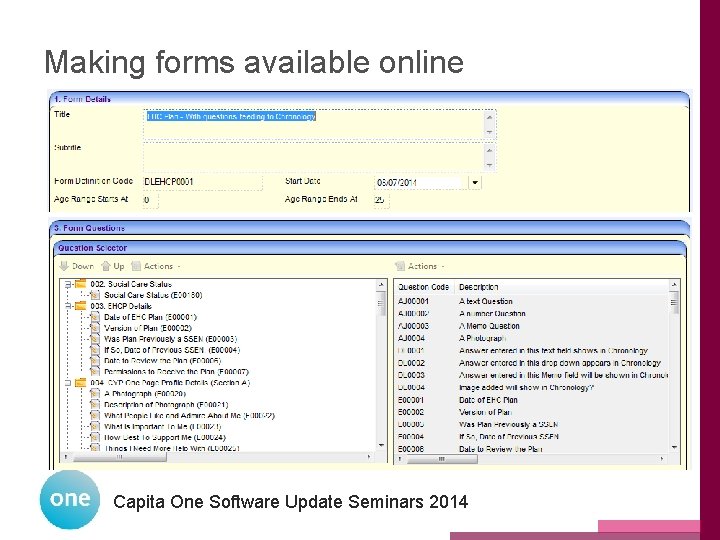Click the question list vertical scrollbar thumb
The height and width of the screenshot is (540, 720).
(x=674, y=304)
